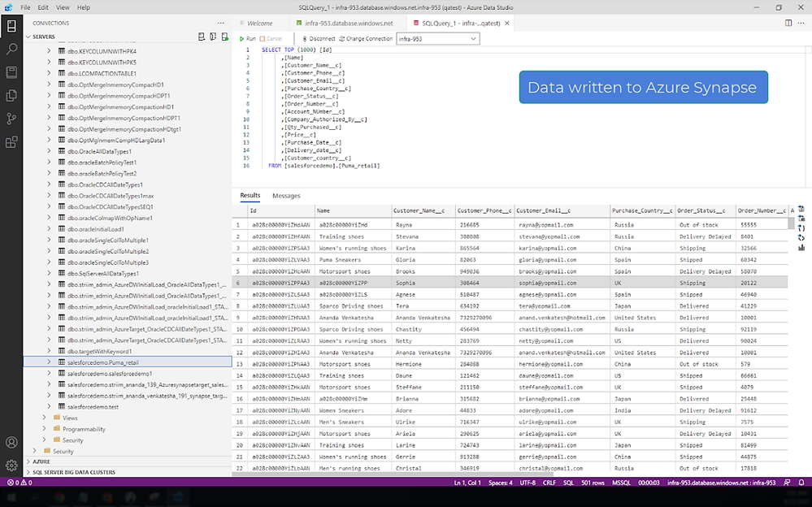This screenshot has height=507, width=812.
Task: Open the Connections view in activity bar
Action: [x=11, y=26]
